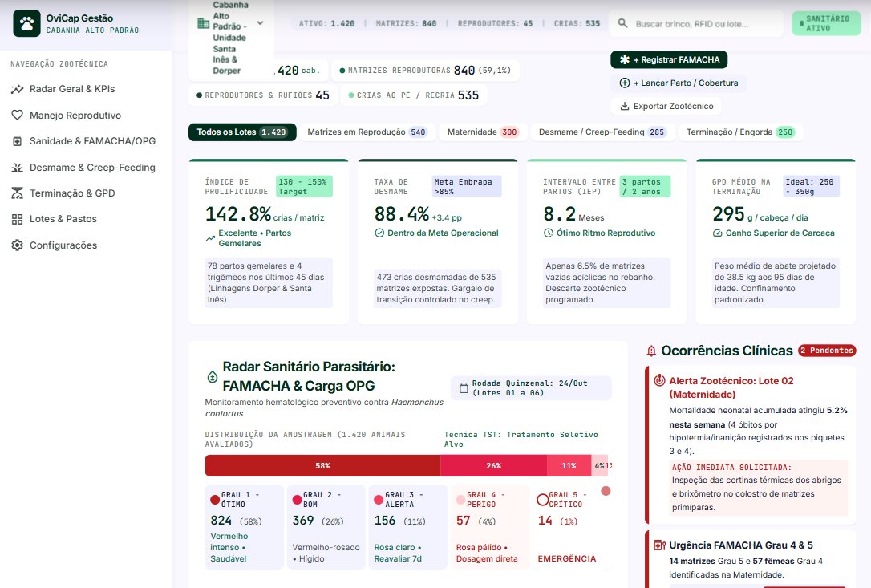
Task: Click the Registrar FAMACHA button
Action: point(669,59)
